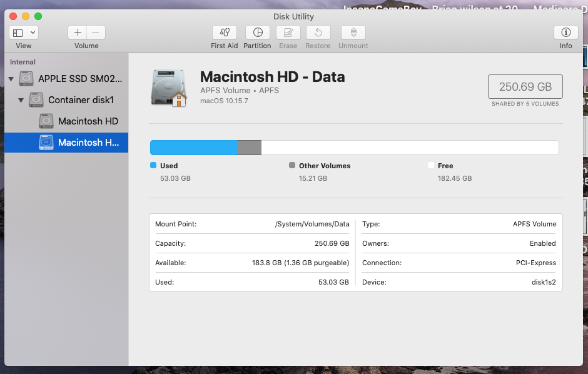The image size is (588, 374).
Task: Click the Unmount toolbar icon
Action: 353,33
